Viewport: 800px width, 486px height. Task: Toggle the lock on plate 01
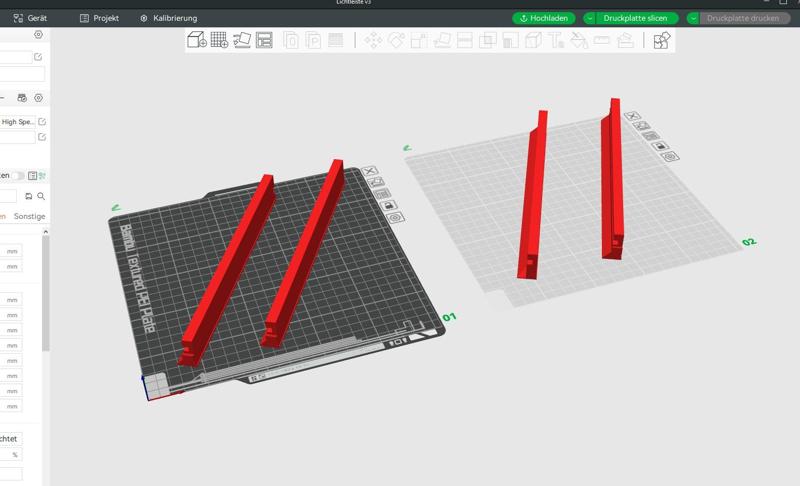[389, 206]
